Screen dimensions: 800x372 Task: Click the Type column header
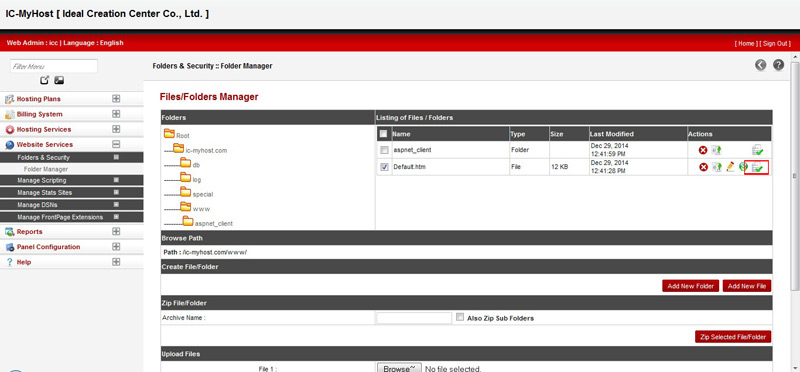[517, 134]
